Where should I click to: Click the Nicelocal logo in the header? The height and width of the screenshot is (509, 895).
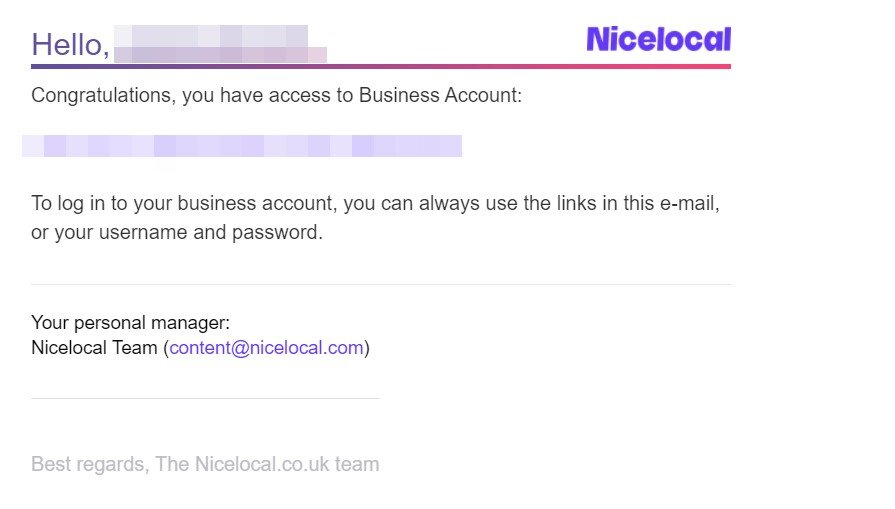click(x=659, y=39)
